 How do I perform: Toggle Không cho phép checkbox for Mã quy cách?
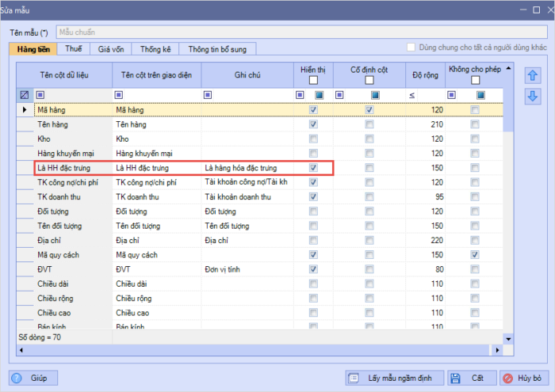(x=475, y=254)
